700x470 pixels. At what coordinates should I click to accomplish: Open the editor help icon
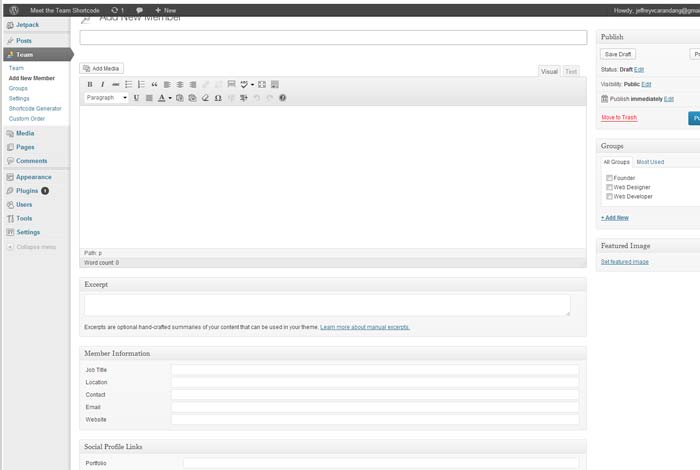point(283,98)
